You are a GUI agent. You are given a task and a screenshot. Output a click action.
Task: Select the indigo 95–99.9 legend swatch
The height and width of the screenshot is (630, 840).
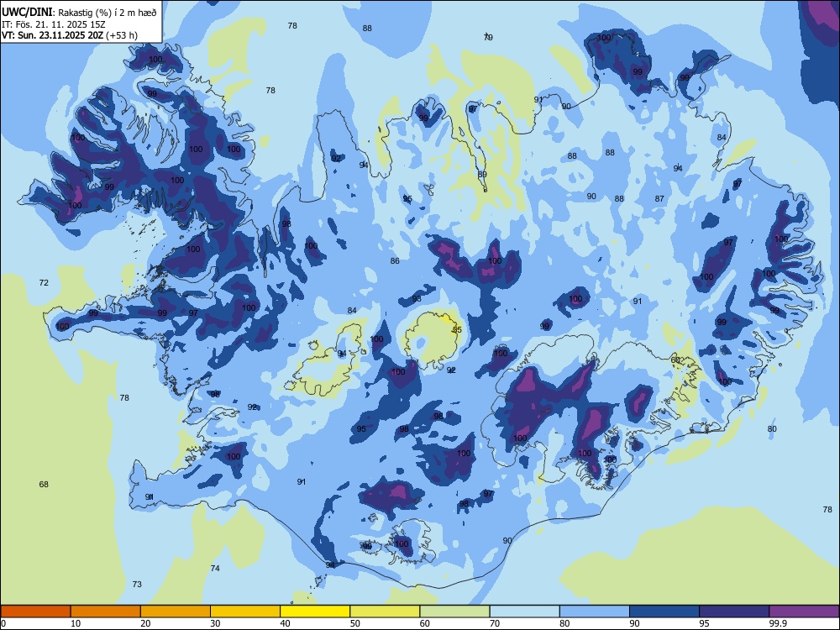pos(734,612)
